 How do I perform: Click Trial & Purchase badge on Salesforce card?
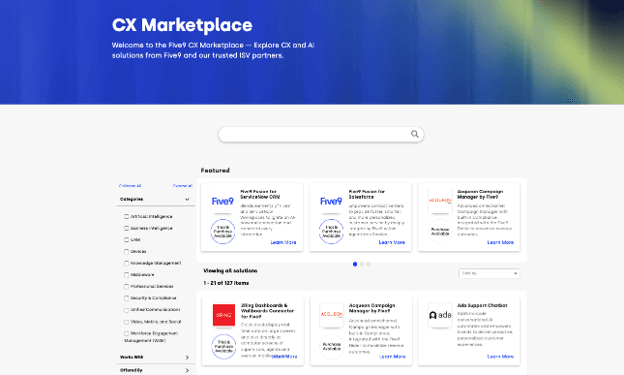pyautogui.click(x=331, y=231)
